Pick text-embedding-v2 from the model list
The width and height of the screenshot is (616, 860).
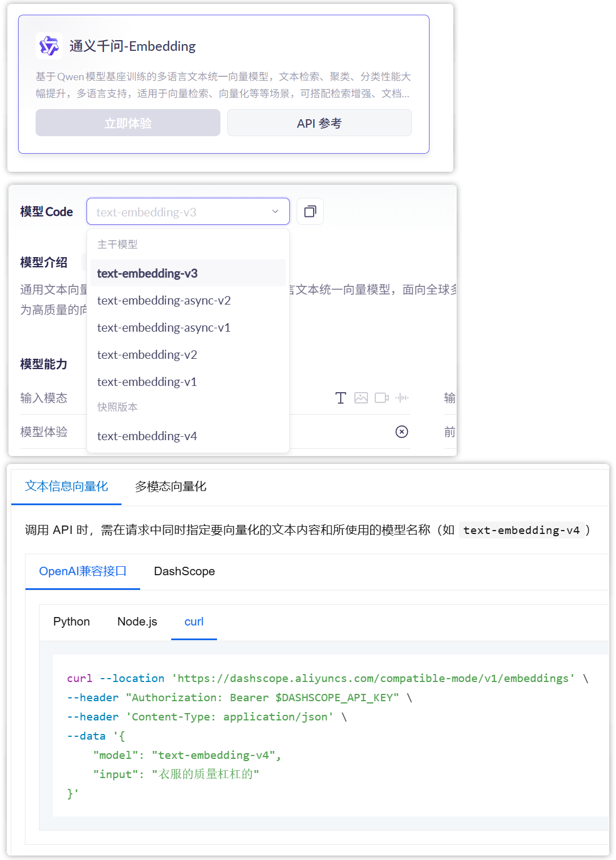(x=188, y=355)
